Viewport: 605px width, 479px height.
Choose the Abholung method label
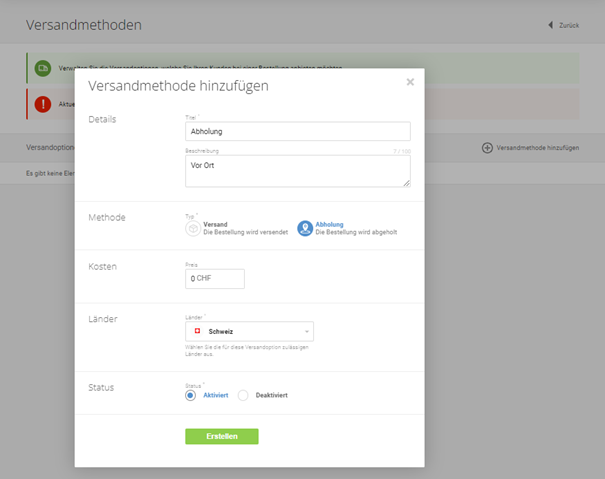click(329, 224)
